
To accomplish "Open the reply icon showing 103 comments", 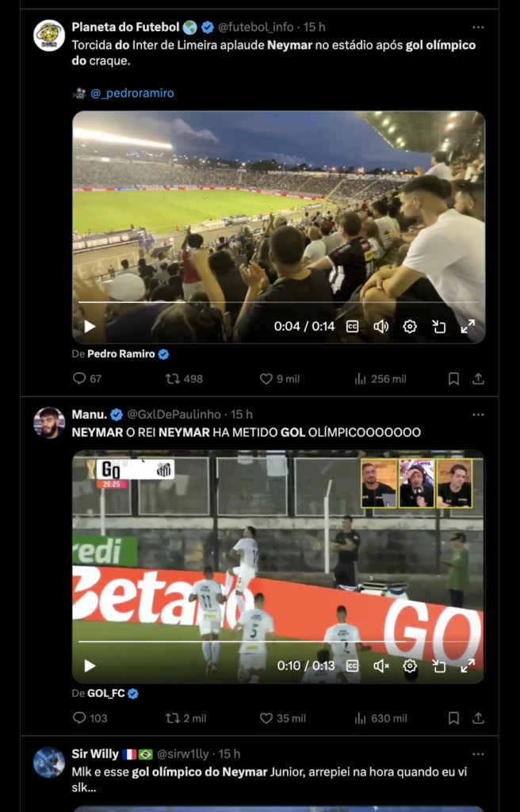I will tap(79, 718).
